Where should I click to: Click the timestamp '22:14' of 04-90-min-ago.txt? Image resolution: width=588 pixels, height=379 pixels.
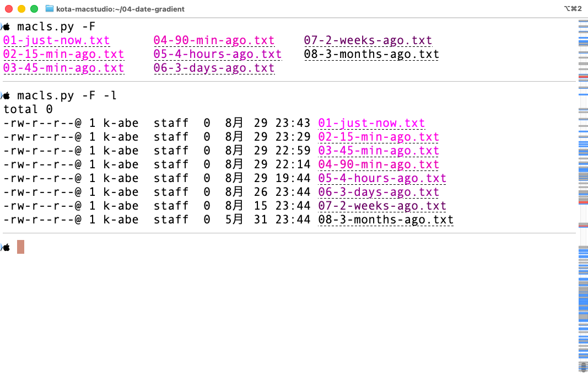(x=293, y=165)
